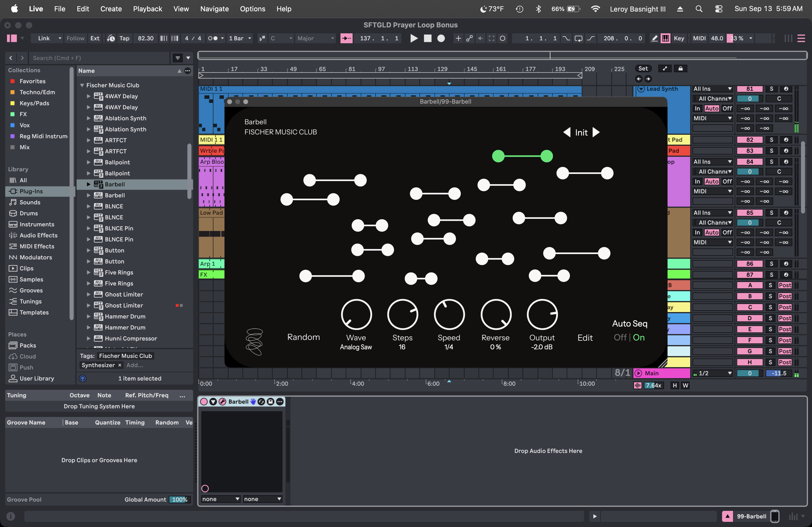This screenshot has height=527, width=812.
Task: Open macOS Control Center icon
Action: [718, 9]
